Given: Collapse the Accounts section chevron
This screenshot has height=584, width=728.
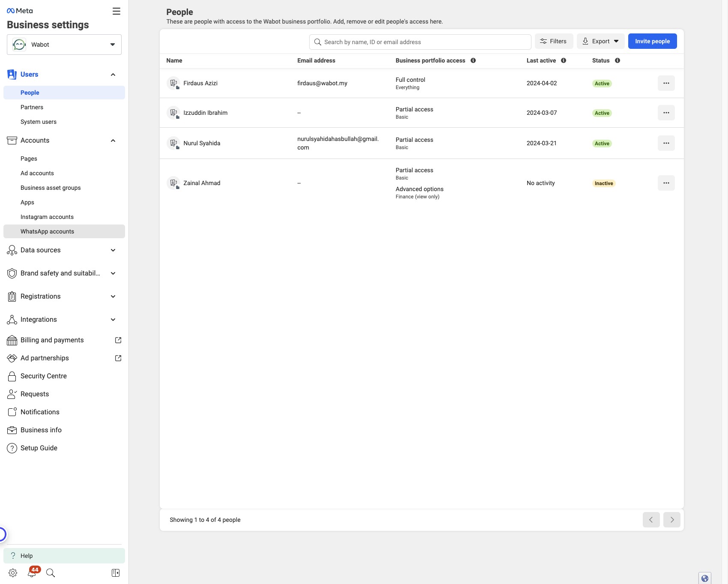Looking at the screenshot, I should [x=113, y=141].
